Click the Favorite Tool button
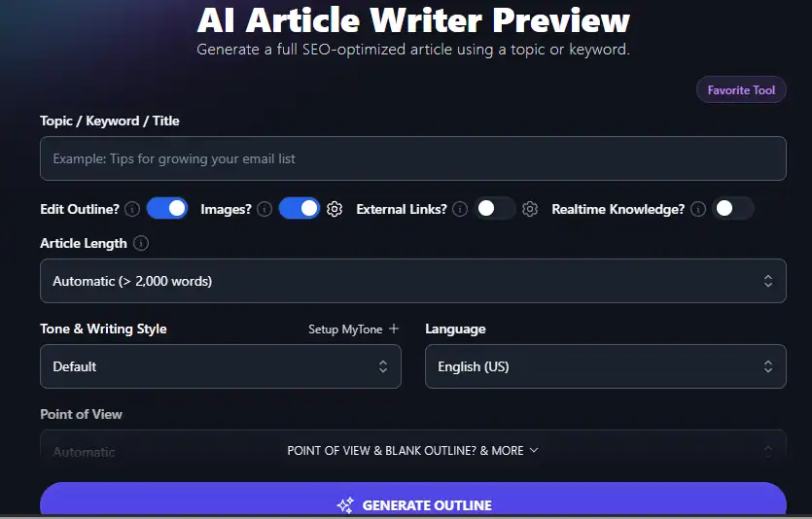Screen dimensions: 812x519 coord(742,90)
